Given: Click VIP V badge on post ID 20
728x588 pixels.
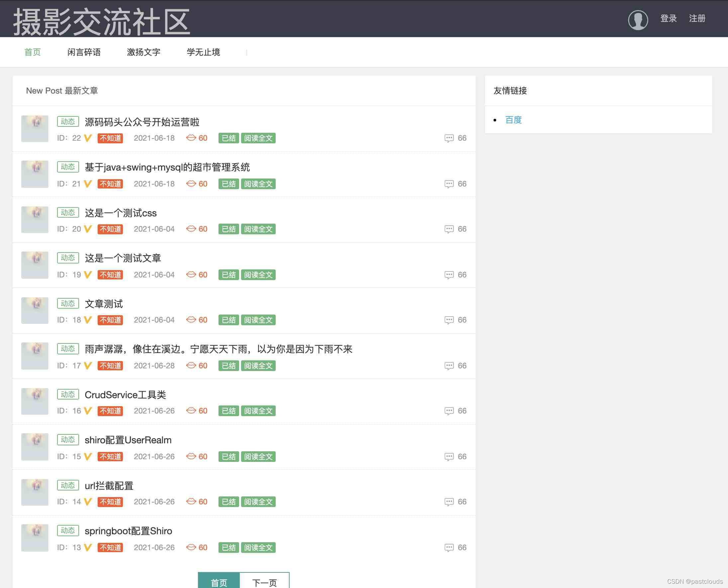Looking at the screenshot, I should coord(88,229).
